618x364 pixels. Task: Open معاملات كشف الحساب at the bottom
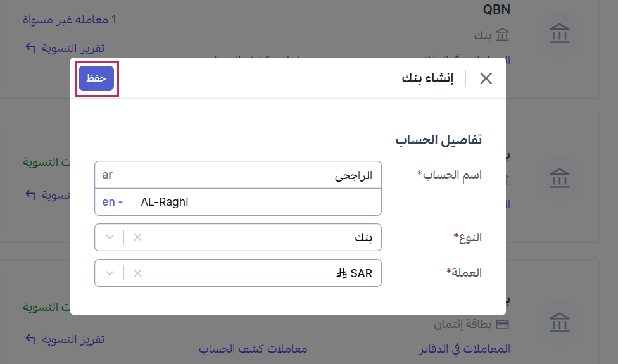click(x=253, y=349)
